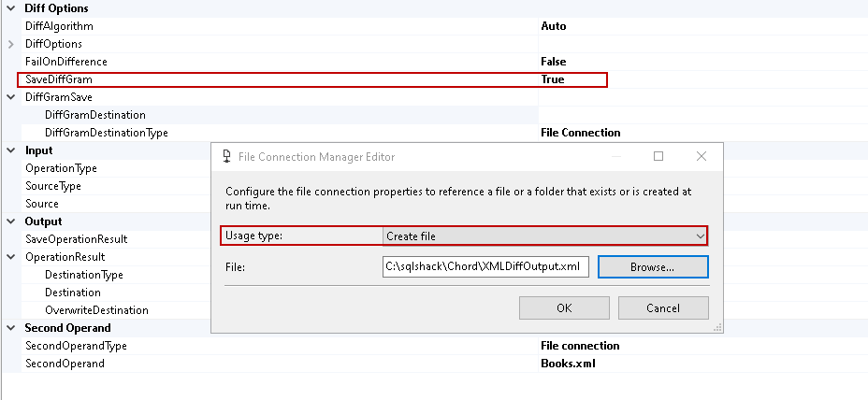Image resolution: width=868 pixels, height=400 pixels.
Task: Collapse the OperationResult property group
Action: (x=10, y=257)
